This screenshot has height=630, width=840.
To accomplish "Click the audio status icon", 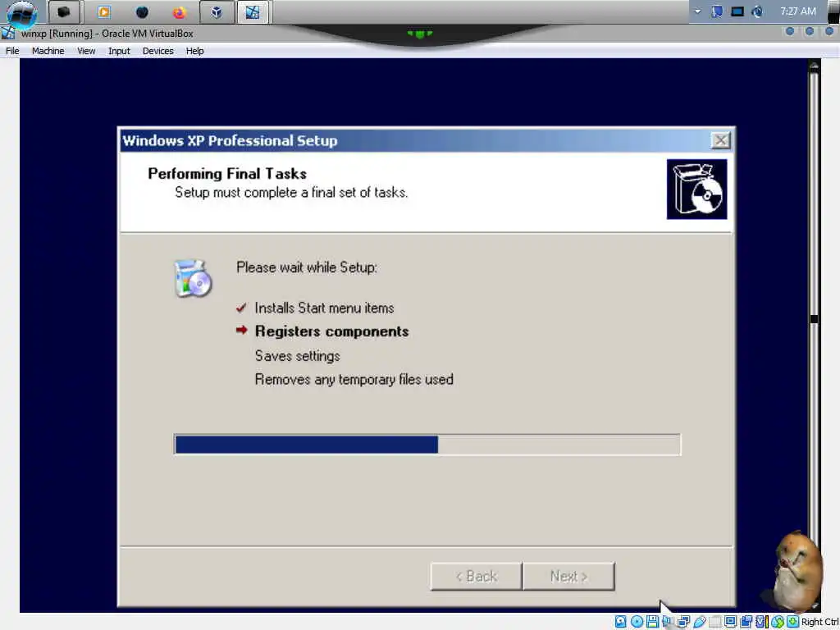I will pos(668,622).
